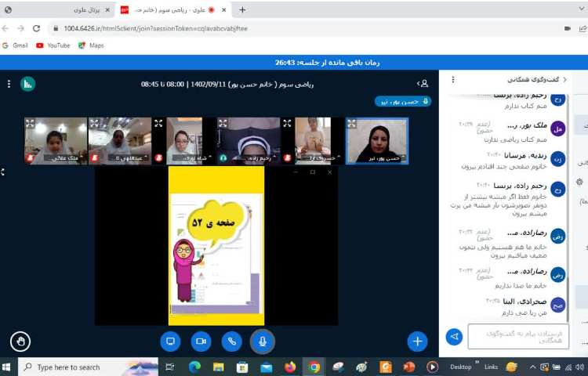
Task: Click avatar beside message خانم ما صدا نداریم
Action: (x=557, y=275)
